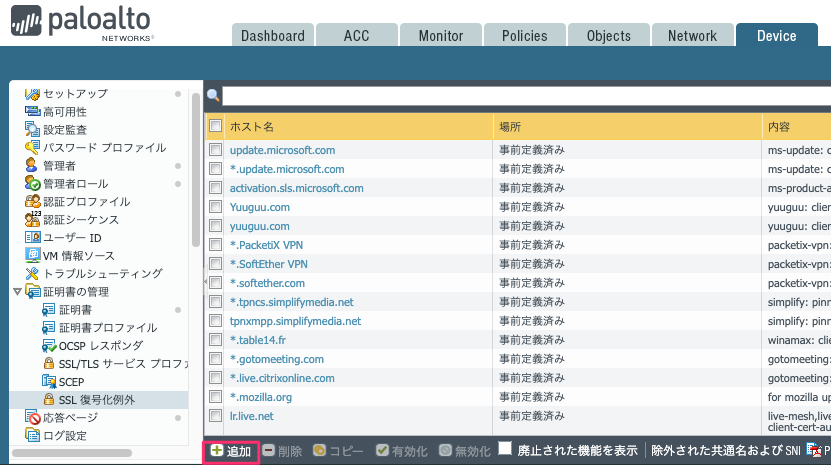831x465 pixels.
Task: Click the SSL 復号化例外 lock icon
Action: (x=49, y=399)
